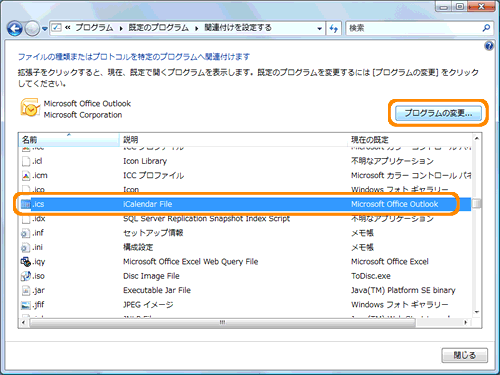
Task: Select the 'Disc Image File' description
Action: (151, 276)
